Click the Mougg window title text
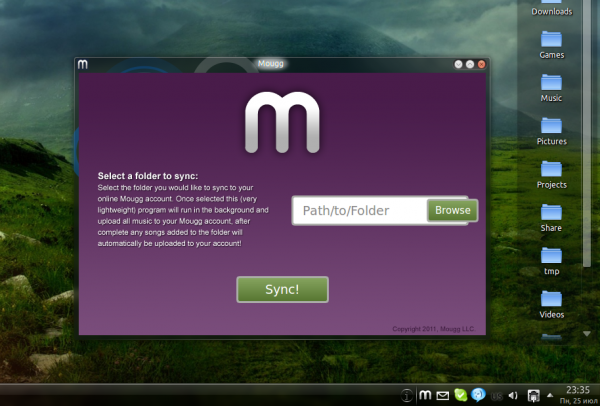Screen dimensions: 600x406 271,64
